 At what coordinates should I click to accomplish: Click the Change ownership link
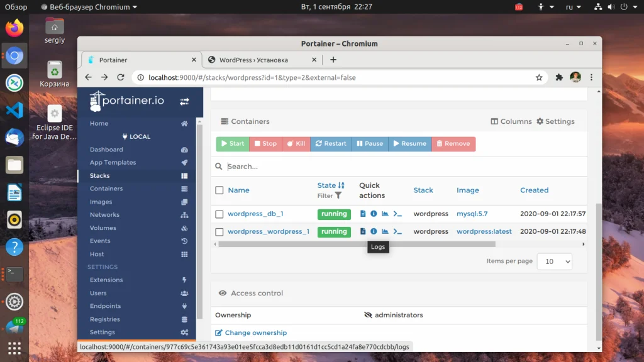pyautogui.click(x=251, y=333)
